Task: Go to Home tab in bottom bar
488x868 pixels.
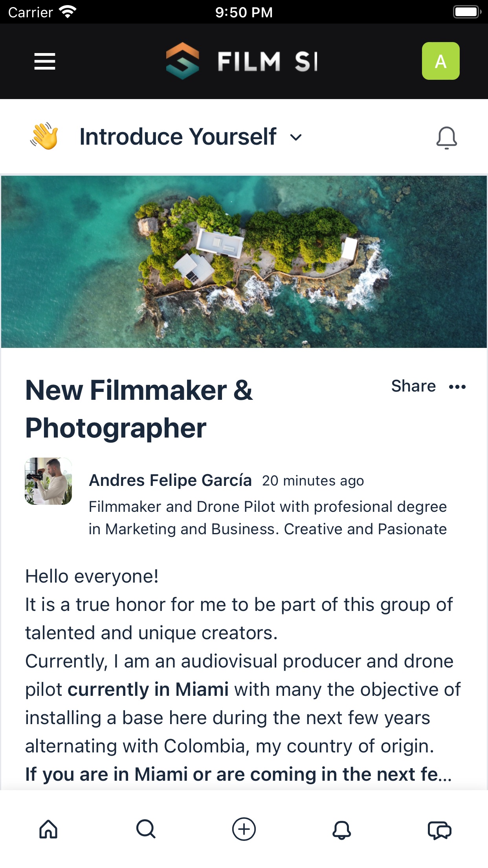Action: pos(48,829)
